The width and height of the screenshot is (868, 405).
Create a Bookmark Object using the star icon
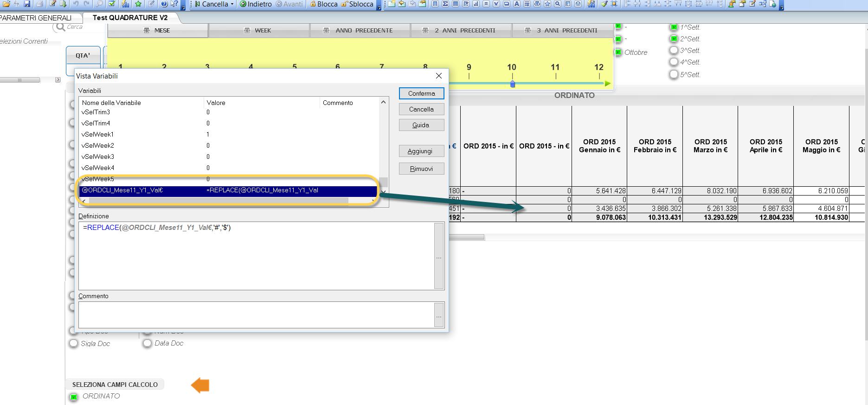coord(547,4)
